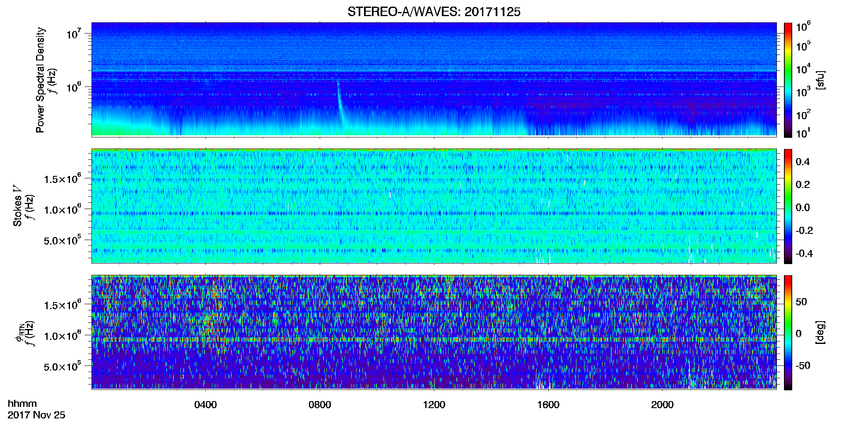Click the 1.0×10^6 tick on the φ RTN axis
Viewport: 868px width, 447px height.
[63, 335]
